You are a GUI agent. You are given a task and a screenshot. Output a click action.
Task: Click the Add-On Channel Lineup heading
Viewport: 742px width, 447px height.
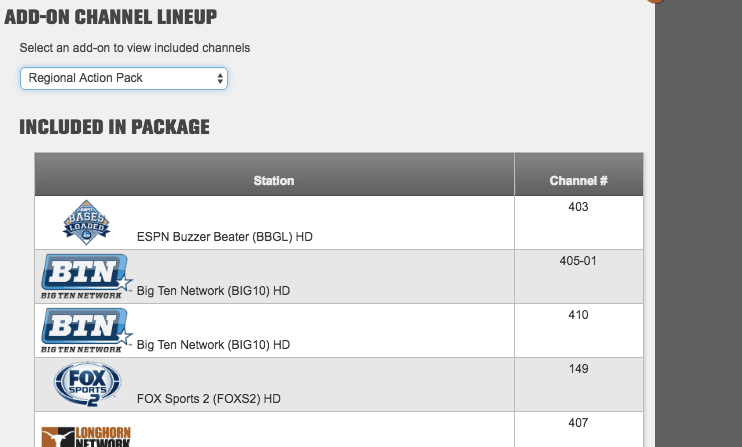point(111,17)
